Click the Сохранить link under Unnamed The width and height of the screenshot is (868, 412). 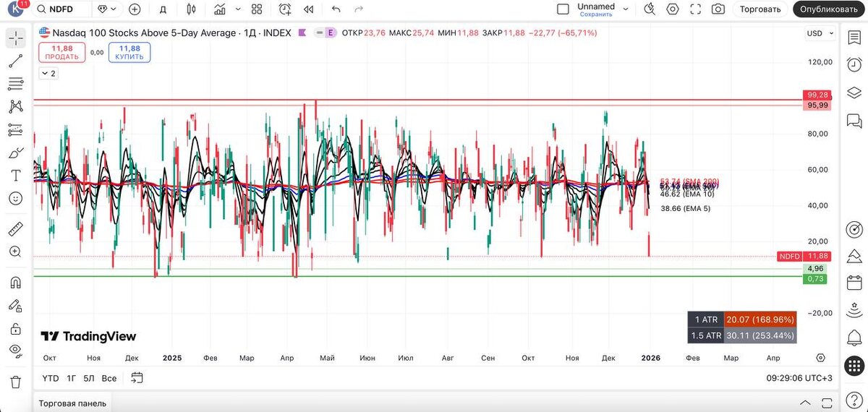[x=596, y=14]
